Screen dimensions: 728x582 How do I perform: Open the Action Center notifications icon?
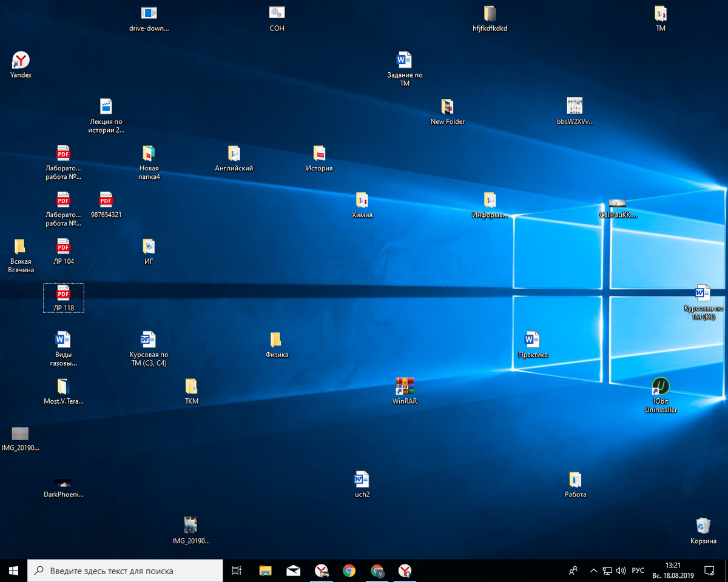709,570
